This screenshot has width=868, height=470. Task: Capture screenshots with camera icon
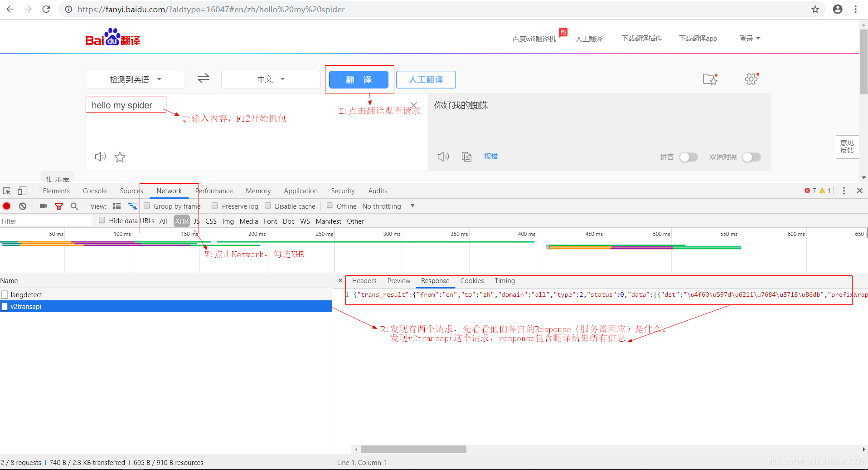[x=44, y=206]
